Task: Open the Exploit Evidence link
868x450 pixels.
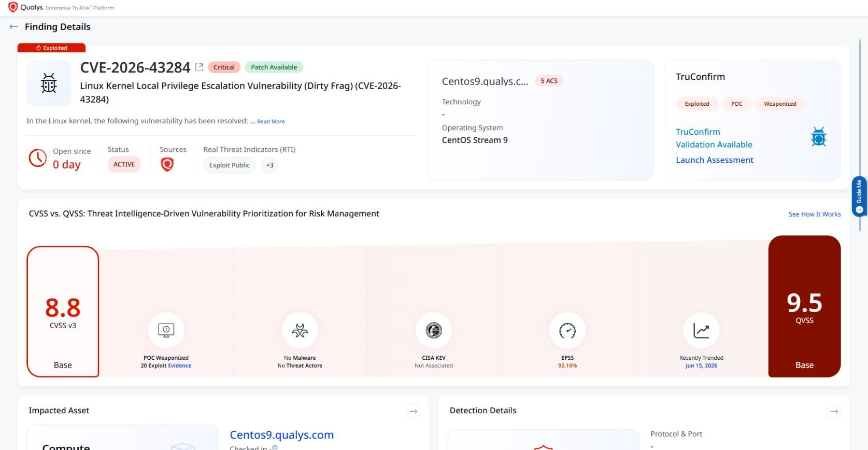Action: coord(179,365)
